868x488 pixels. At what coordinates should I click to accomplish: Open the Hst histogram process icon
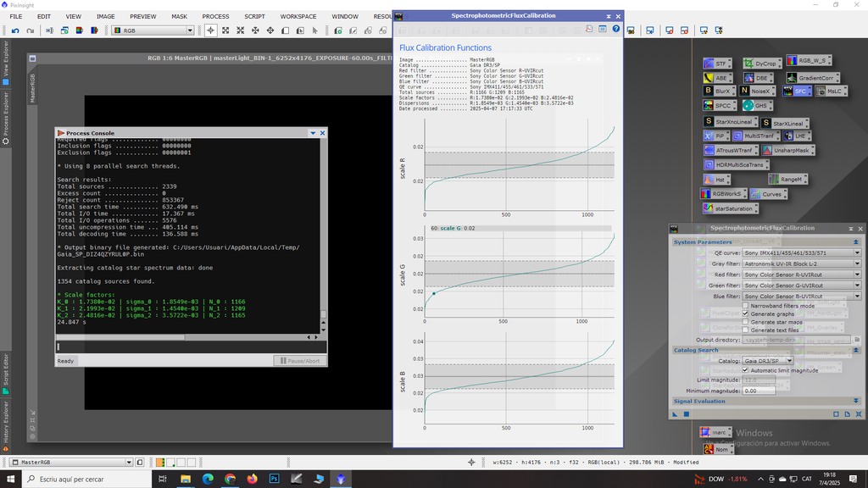click(716, 180)
